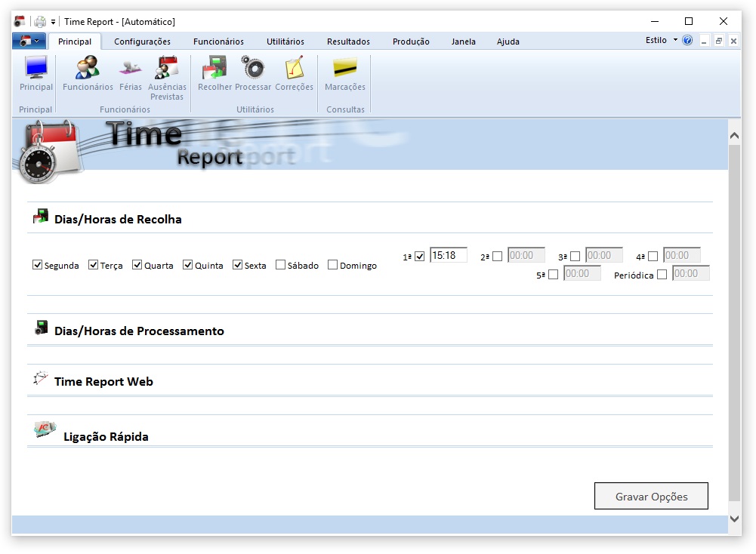Enable the Domingo checkbox
This screenshot has width=756, height=554.
click(x=332, y=265)
